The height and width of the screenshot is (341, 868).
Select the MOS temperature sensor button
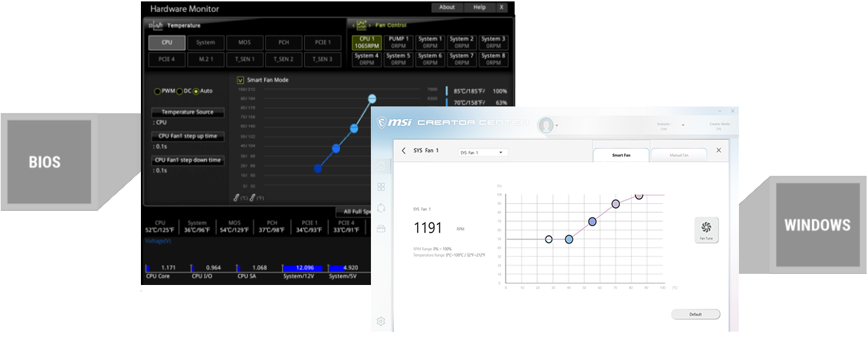click(244, 43)
